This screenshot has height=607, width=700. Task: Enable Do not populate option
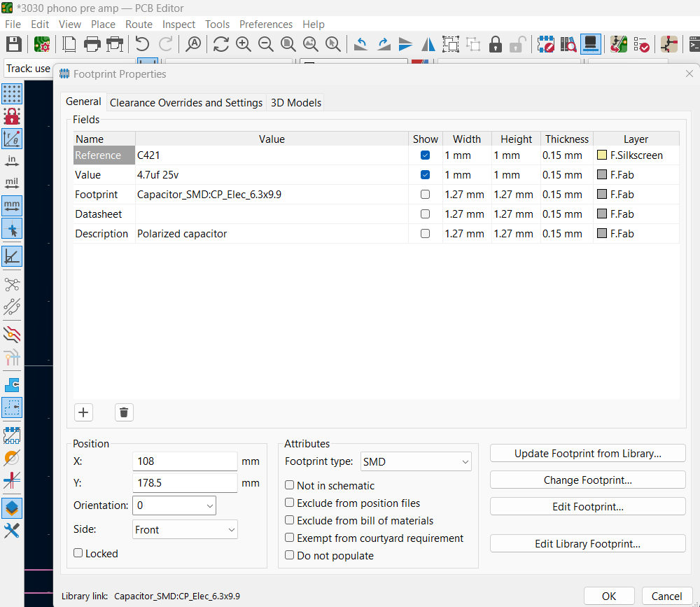pyautogui.click(x=290, y=554)
